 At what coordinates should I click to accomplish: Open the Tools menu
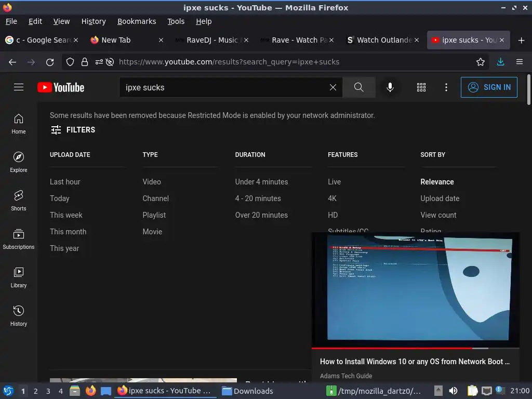pos(176,21)
